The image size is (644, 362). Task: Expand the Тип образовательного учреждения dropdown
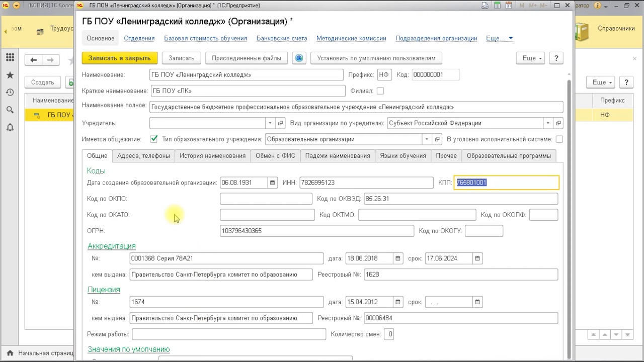tap(427, 139)
